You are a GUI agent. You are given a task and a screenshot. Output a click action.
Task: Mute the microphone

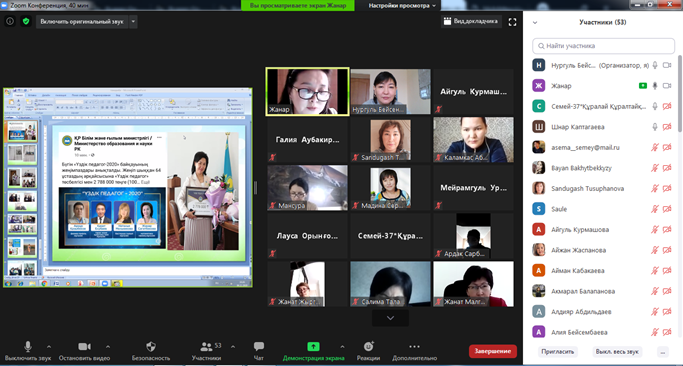pyautogui.click(x=28, y=347)
